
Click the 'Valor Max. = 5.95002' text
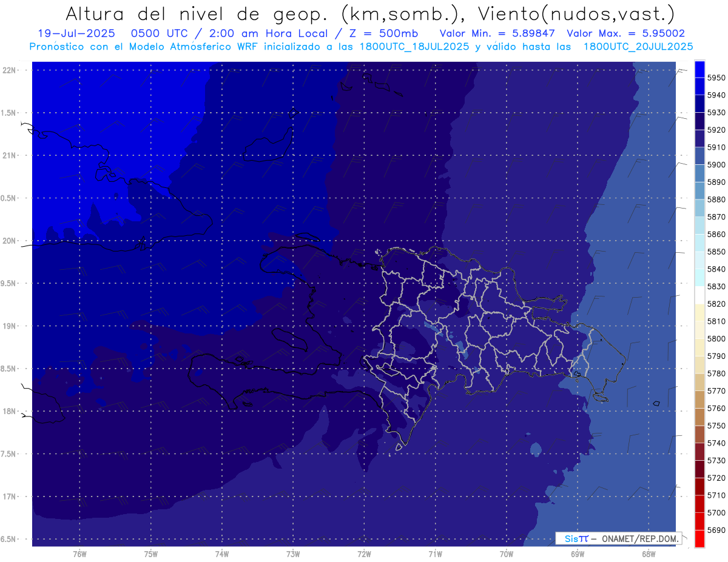[626, 34]
